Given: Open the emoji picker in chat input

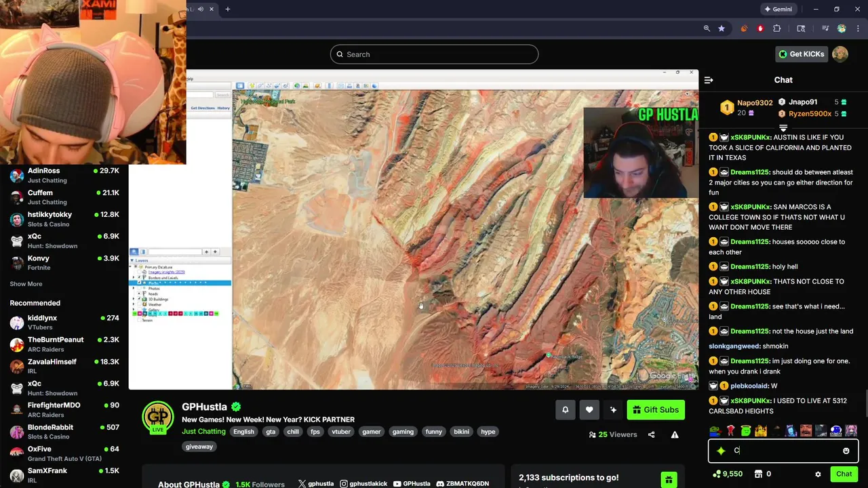Looking at the screenshot, I should pyautogui.click(x=846, y=451).
